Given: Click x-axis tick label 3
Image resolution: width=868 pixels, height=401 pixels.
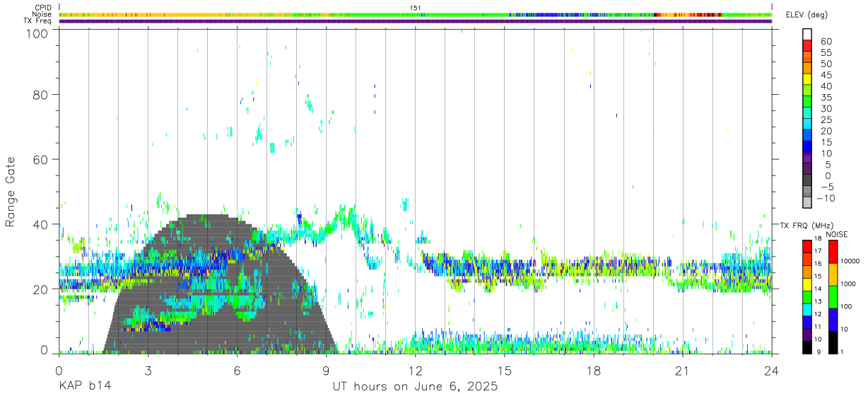Looking at the screenshot, I should [148, 371].
